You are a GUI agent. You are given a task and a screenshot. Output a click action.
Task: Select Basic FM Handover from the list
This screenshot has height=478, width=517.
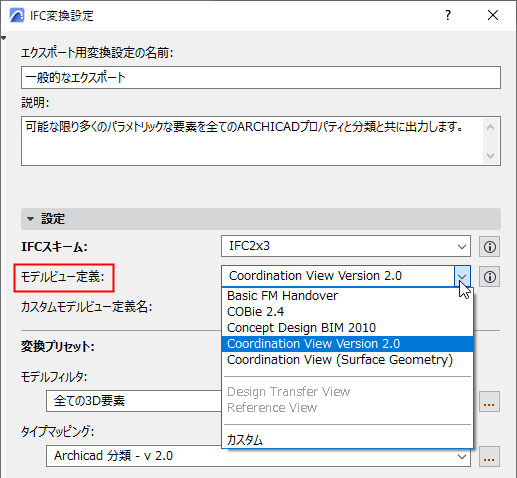347,296
